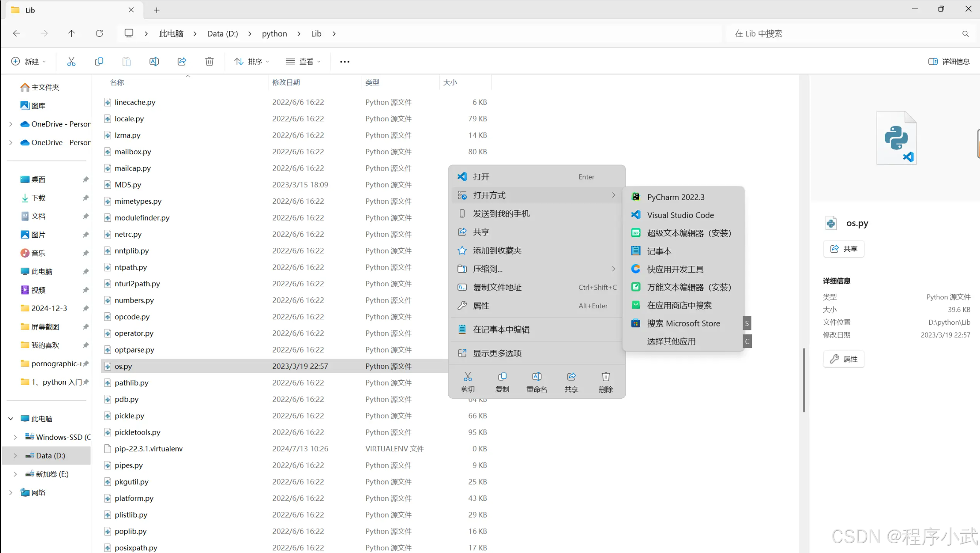Open the 查看 view dropdown

[303, 62]
